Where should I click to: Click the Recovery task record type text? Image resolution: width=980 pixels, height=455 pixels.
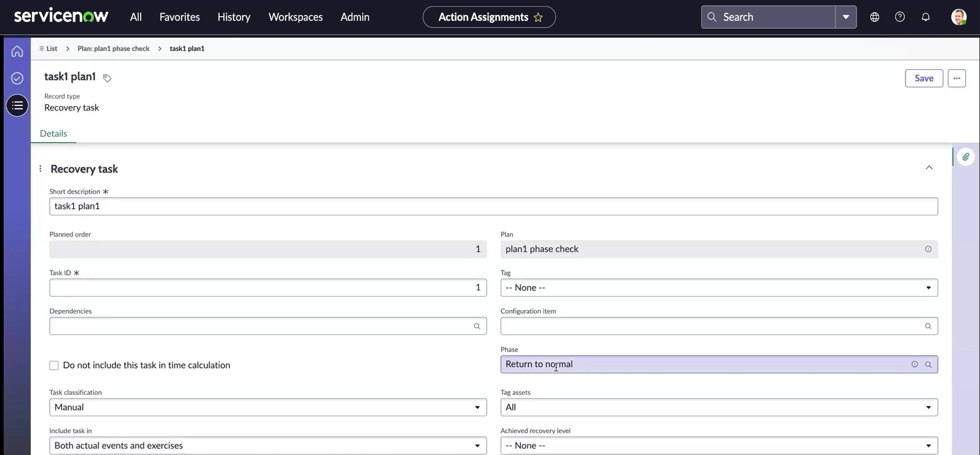coord(72,108)
